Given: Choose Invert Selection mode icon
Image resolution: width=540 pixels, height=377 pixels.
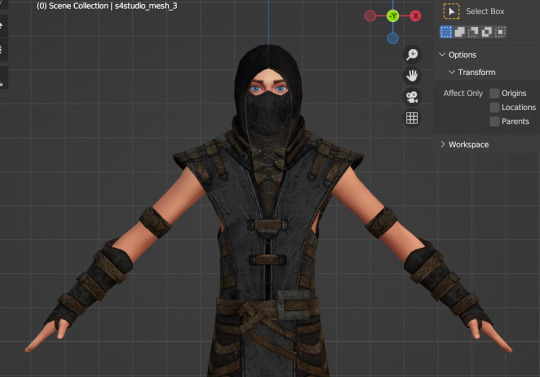Looking at the screenshot, I should point(487,32).
